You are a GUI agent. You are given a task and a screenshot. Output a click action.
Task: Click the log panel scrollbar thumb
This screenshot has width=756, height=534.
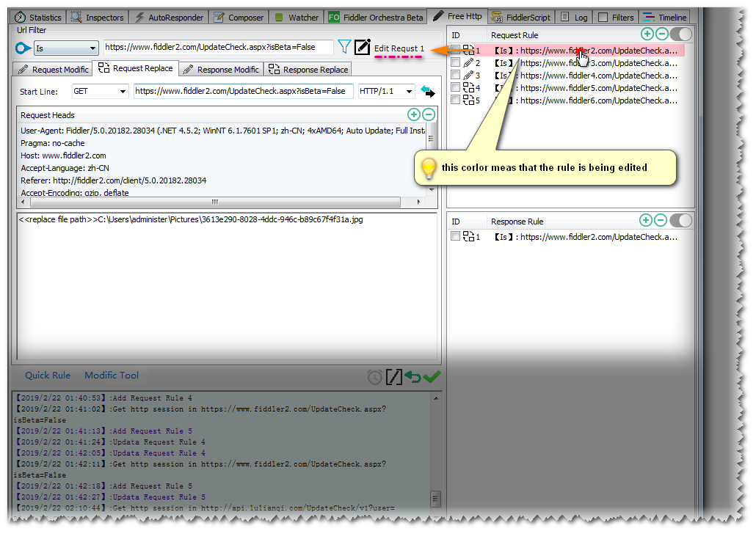pyautogui.click(x=435, y=498)
